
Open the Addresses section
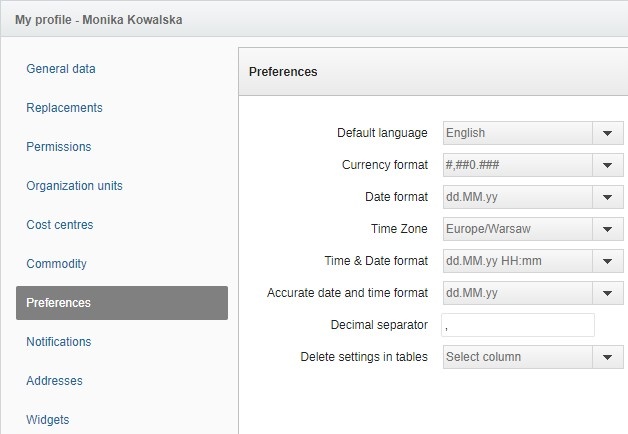point(54,381)
